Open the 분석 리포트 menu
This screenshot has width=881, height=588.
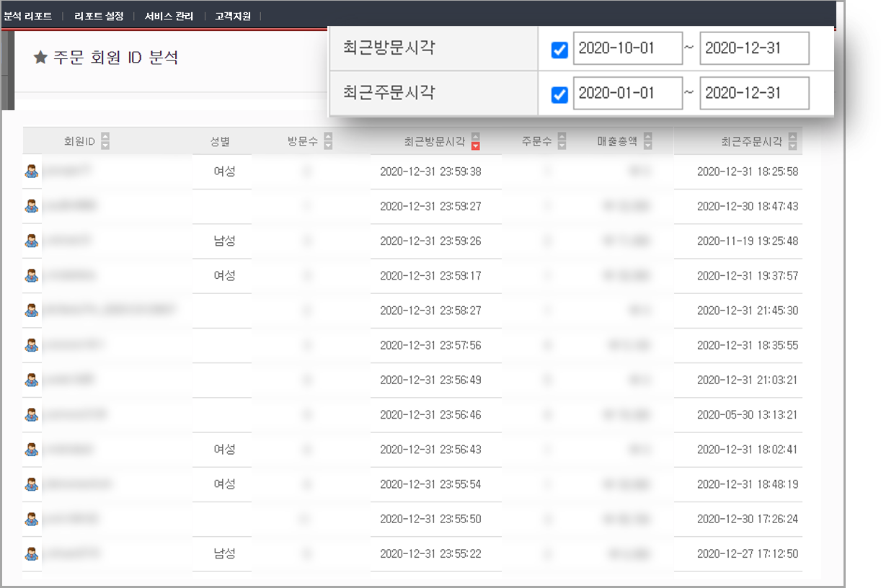tap(28, 16)
